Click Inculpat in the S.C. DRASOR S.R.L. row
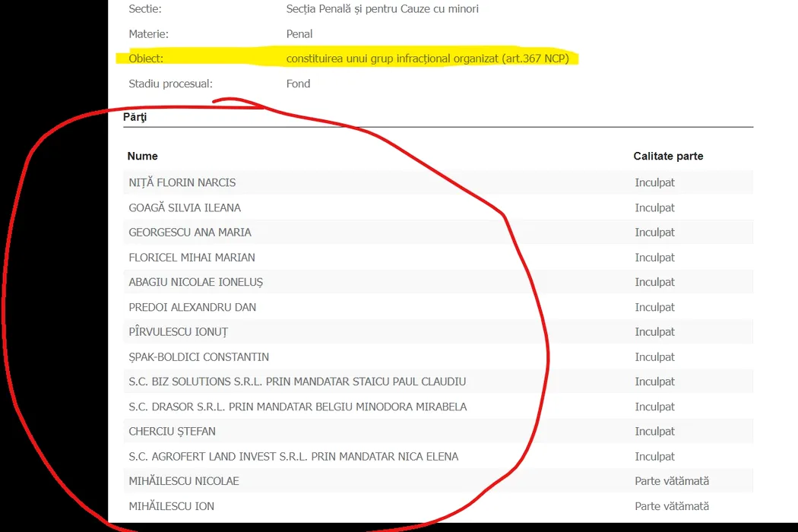 click(654, 407)
